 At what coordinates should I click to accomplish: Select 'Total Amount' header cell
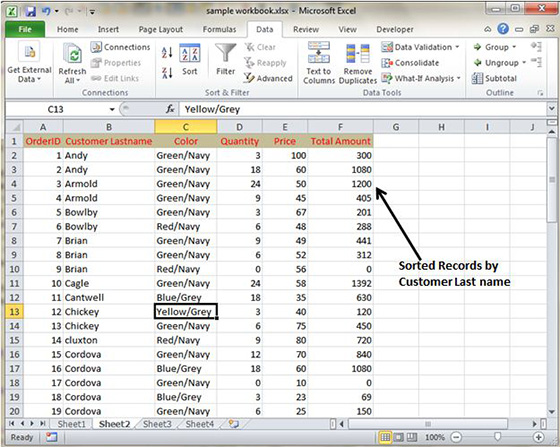340,141
